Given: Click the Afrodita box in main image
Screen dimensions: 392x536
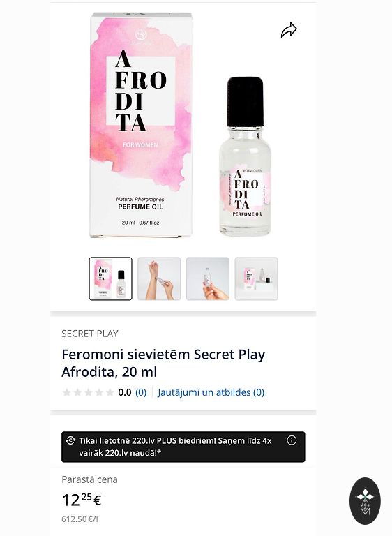Looking at the screenshot, I should pos(141,125).
